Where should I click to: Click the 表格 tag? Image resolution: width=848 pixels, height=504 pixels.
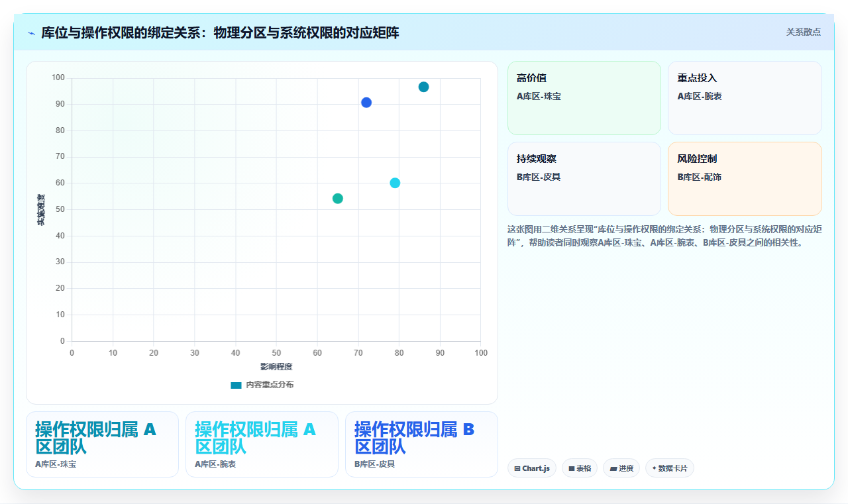click(x=580, y=468)
